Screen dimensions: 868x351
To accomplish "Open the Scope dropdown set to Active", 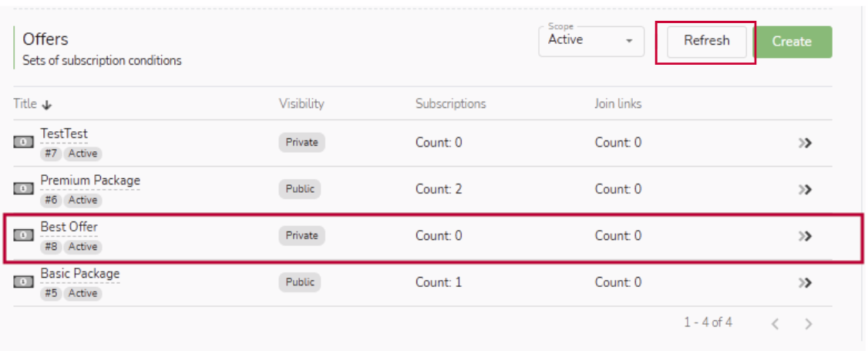I will click(590, 41).
